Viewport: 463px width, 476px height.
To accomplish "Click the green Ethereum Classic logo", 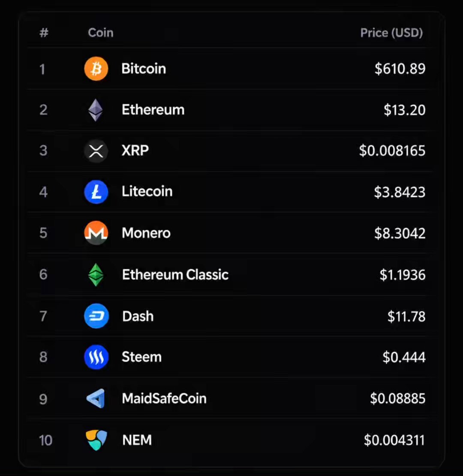I will (x=96, y=275).
